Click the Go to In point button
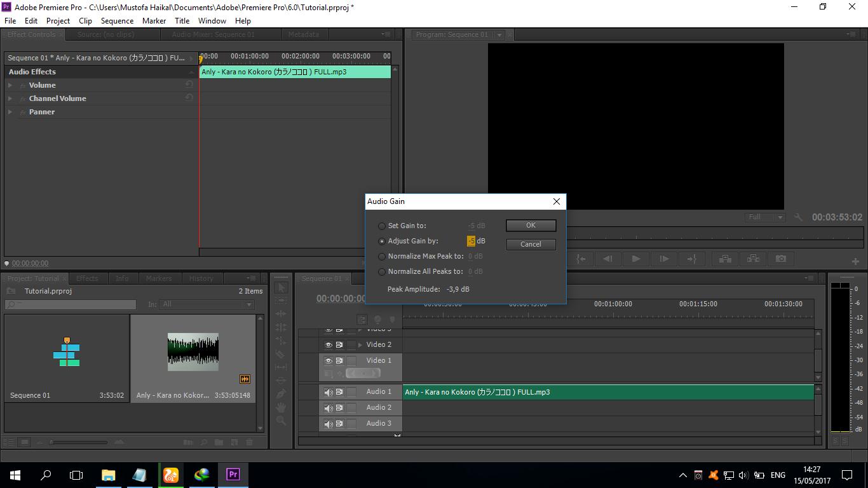 [581, 259]
